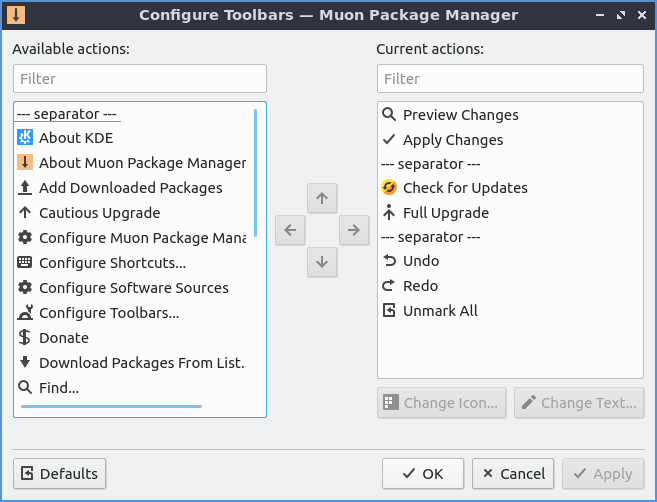The image size is (657, 502).
Task: Click the Add Downloaded Packages icon
Action: (x=25, y=188)
